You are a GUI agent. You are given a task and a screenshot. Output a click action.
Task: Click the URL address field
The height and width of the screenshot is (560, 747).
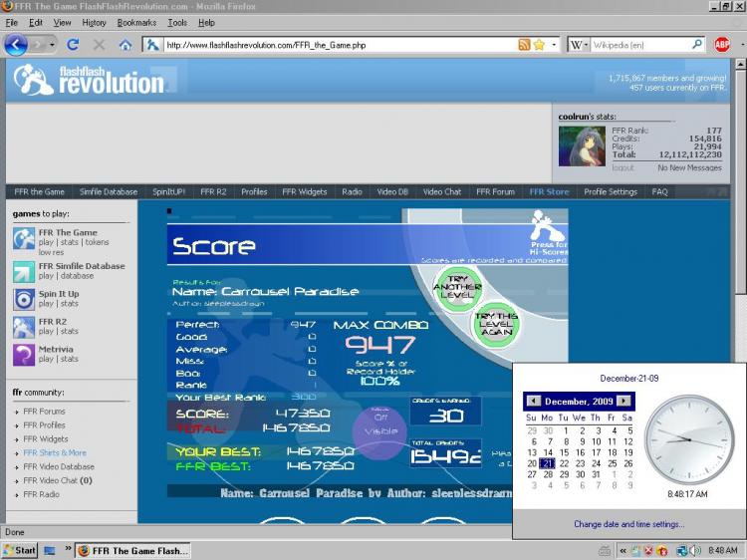coord(340,45)
